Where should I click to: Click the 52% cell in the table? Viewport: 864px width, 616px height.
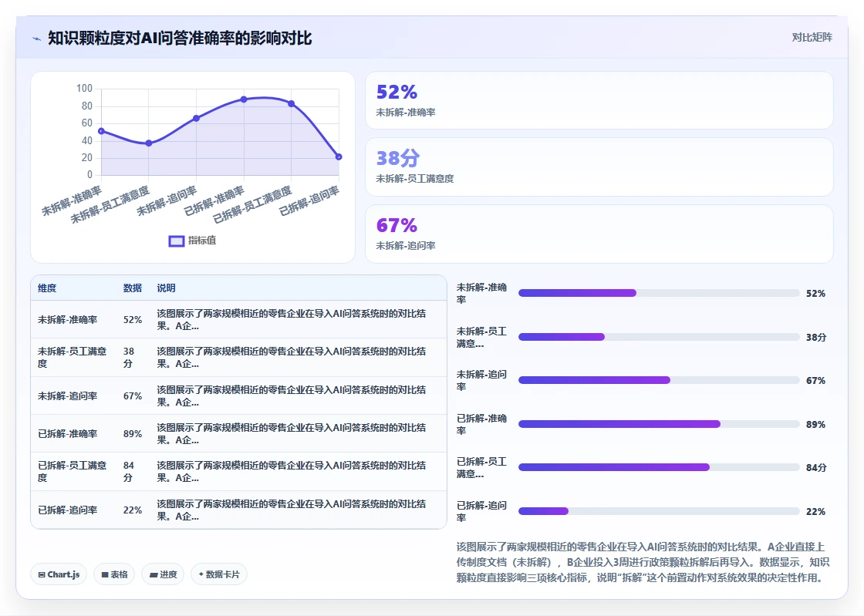tap(132, 320)
